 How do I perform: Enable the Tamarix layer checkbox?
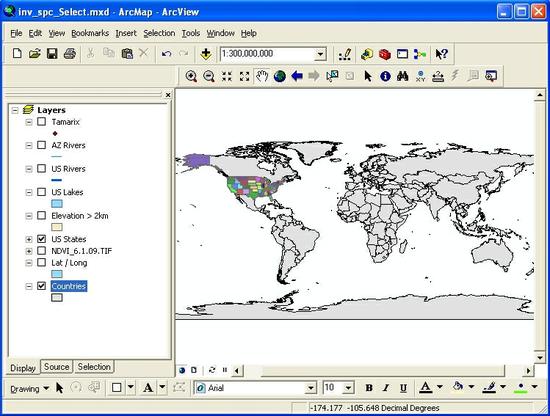point(41,122)
